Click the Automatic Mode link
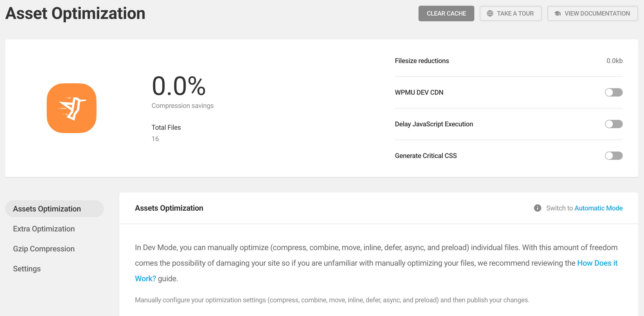The width and height of the screenshot is (644, 316). point(599,208)
